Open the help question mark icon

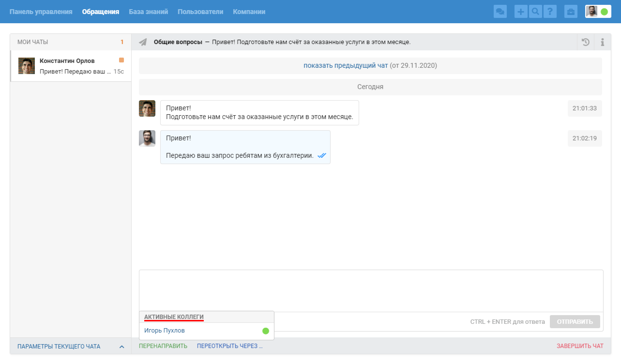[550, 12]
